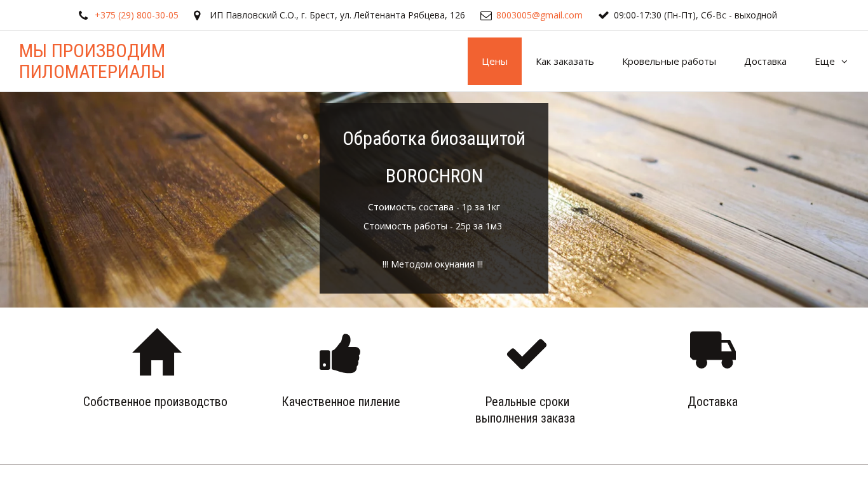Click the checkmark icon beside working hours
Screen dimensions: 868x488
604,15
